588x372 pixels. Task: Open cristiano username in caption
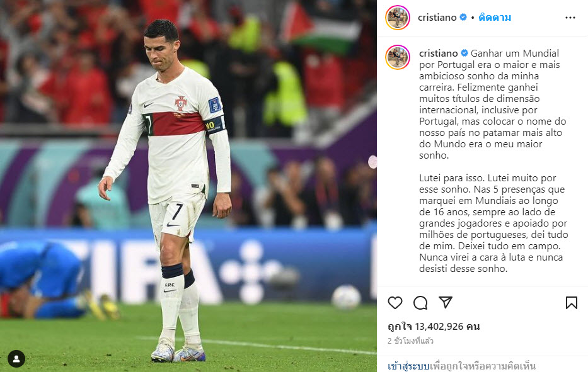439,53
